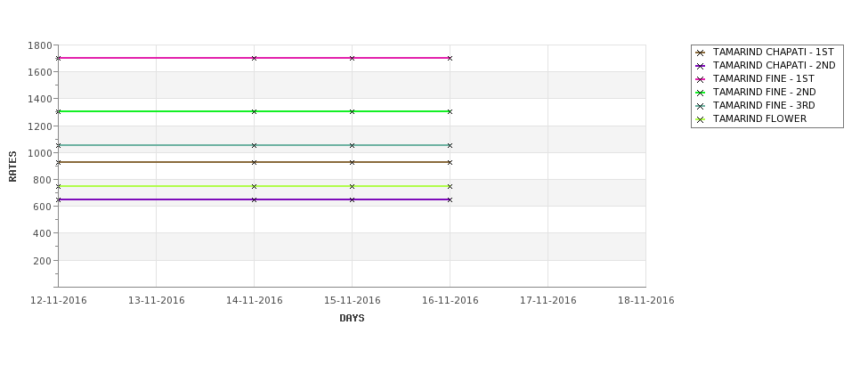Click the 1800 y-axis tick label
The width and height of the screenshot is (868, 382).
point(40,45)
